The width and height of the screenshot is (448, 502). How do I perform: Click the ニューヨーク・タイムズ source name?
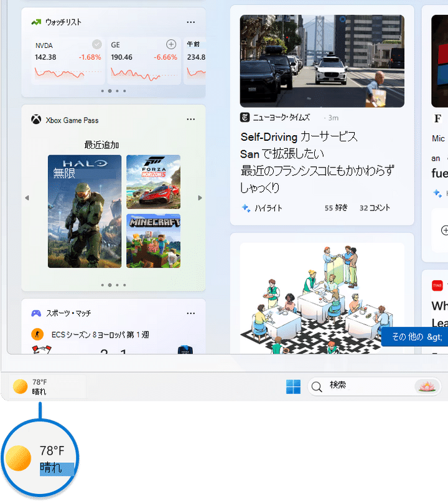(281, 118)
